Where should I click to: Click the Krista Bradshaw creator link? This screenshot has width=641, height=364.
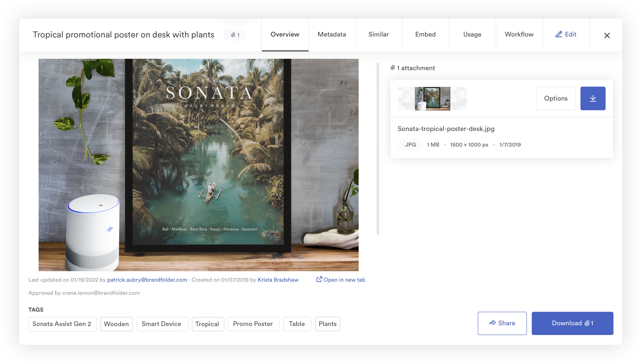click(x=278, y=280)
